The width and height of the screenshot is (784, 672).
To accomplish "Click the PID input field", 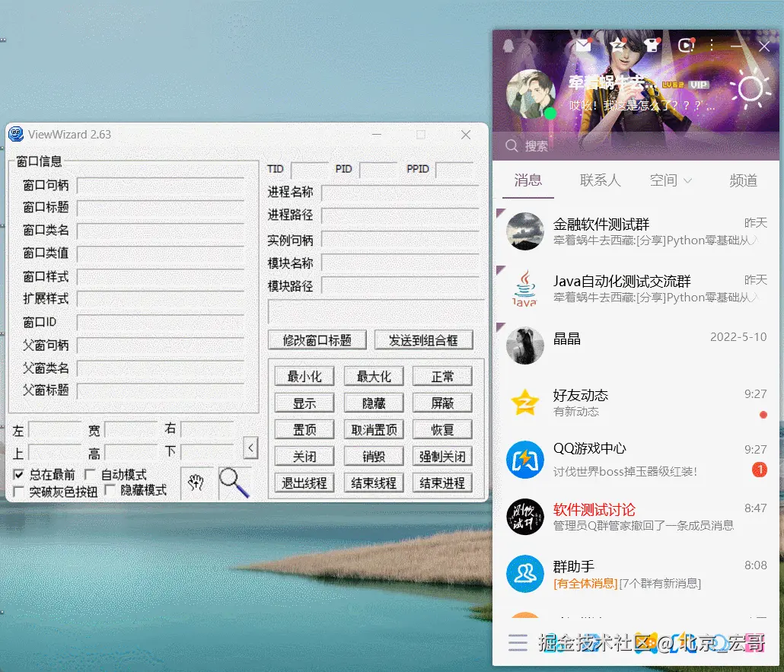I will [x=378, y=170].
